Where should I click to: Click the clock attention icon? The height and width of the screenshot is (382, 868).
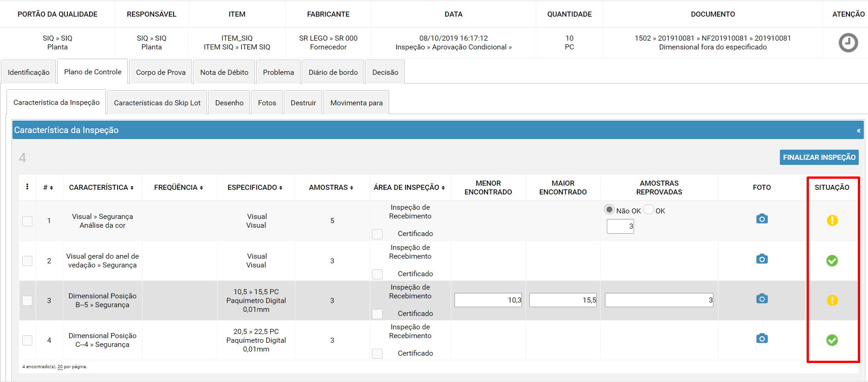tap(848, 42)
